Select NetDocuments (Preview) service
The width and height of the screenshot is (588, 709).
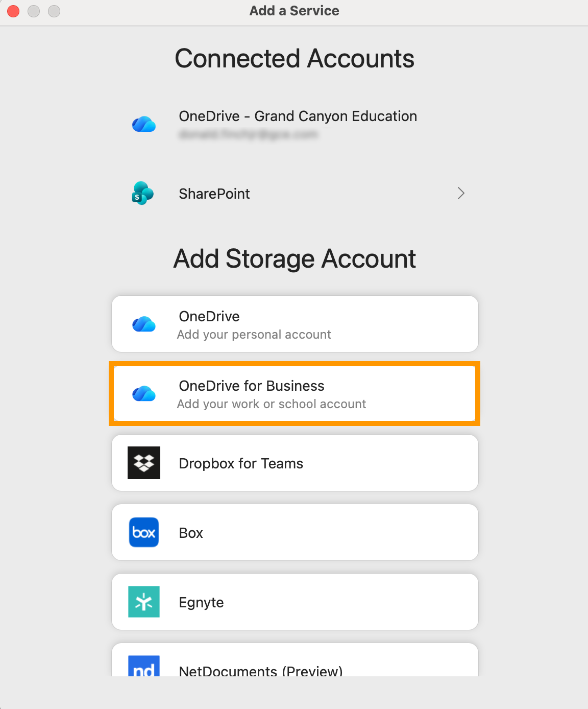click(260, 670)
